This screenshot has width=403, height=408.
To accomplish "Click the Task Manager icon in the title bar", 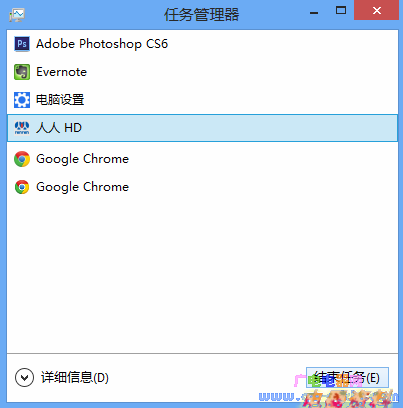I will pos(17,15).
